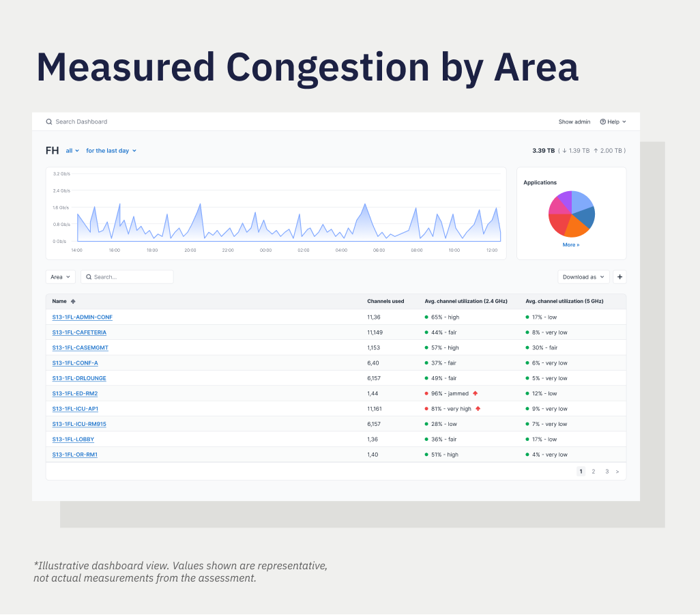
Task: Click Show admin link
Action: pos(574,122)
